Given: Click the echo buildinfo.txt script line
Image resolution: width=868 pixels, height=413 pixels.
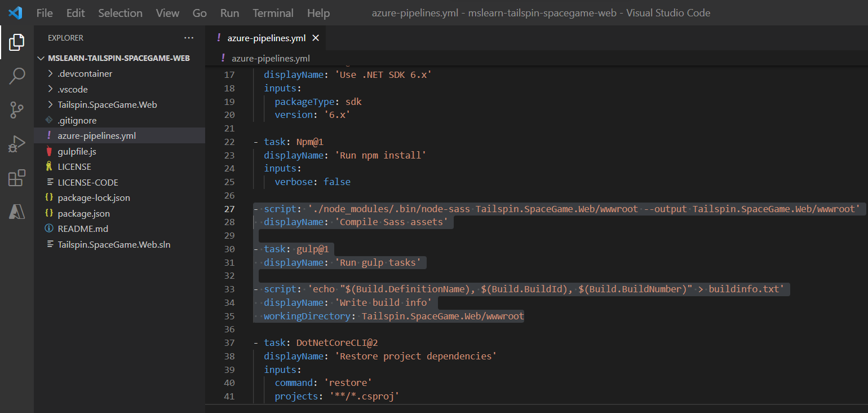Looking at the screenshot, I should click(x=519, y=289).
